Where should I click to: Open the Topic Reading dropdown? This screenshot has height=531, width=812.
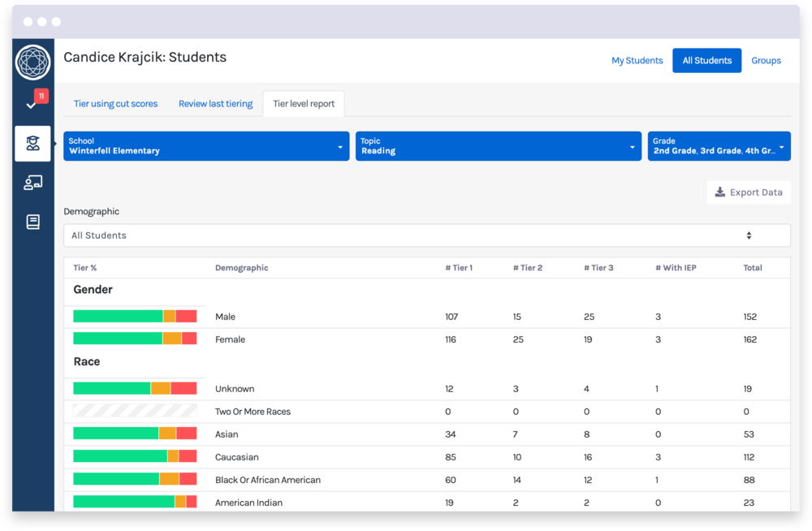pos(499,146)
